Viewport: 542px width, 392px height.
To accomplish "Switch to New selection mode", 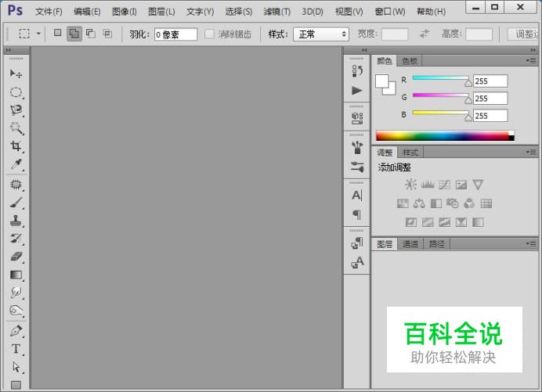I will [x=58, y=34].
